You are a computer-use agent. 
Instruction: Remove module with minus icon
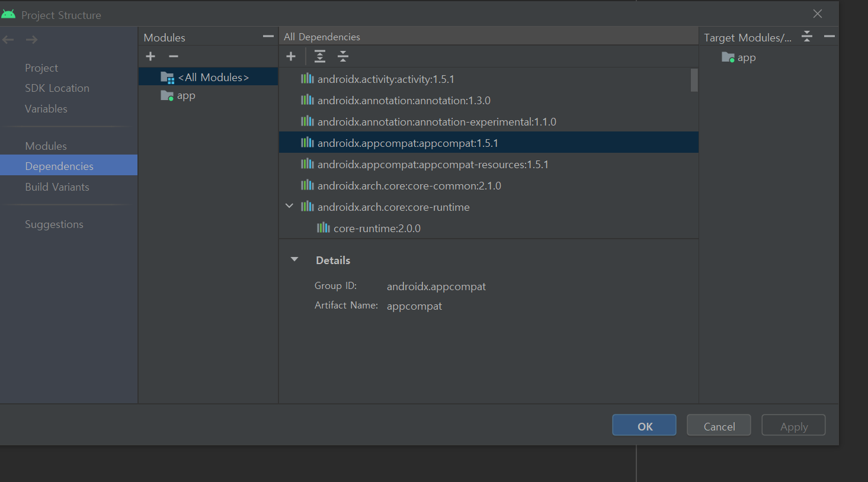coord(173,56)
